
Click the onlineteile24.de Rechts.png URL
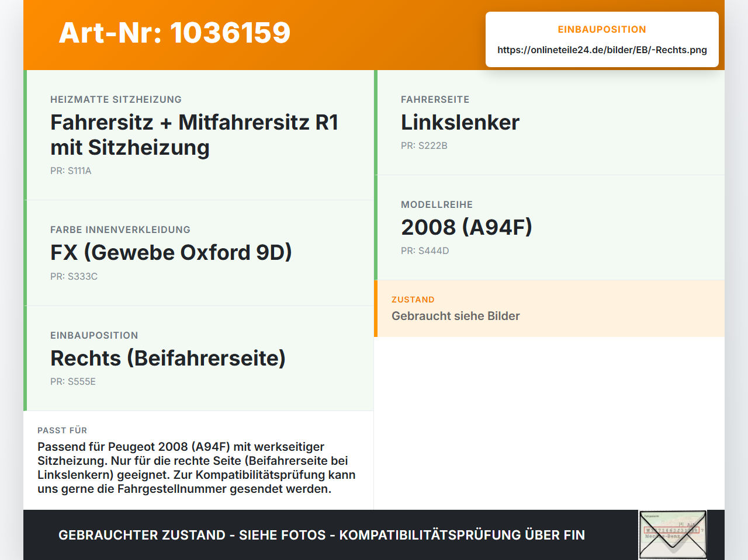pyautogui.click(x=602, y=50)
